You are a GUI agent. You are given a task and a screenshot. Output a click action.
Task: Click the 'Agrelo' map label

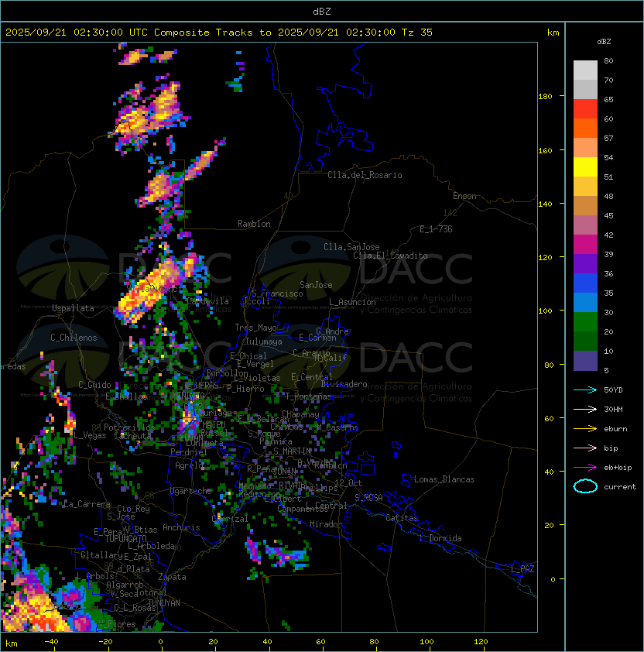pos(189,465)
